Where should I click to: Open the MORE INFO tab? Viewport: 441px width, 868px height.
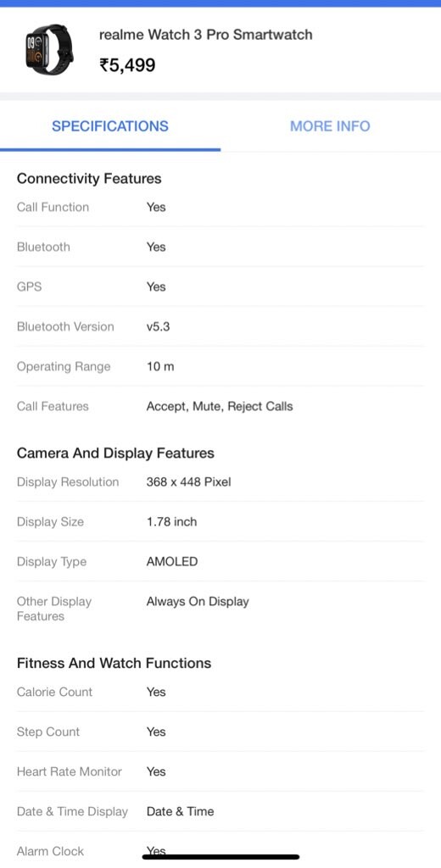click(x=330, y=126)
